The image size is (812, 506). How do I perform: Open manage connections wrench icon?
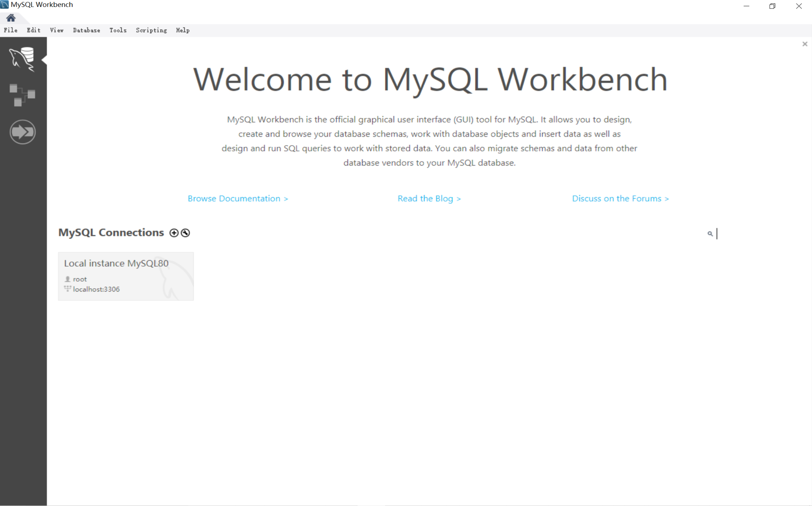point(185,232)
